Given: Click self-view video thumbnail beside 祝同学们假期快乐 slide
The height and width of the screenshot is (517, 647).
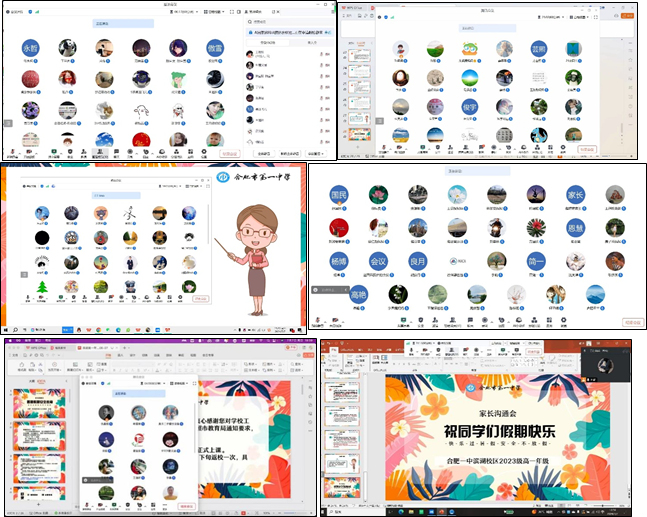Looking at the screenshot, I should pos(606,365).
